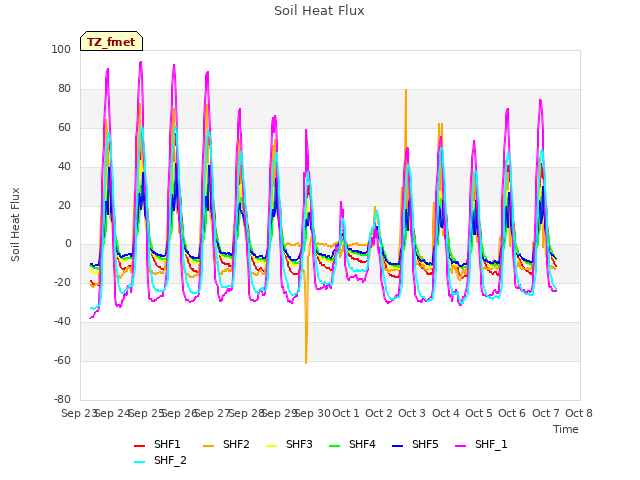Click the Oct 8 x-axis label

pos(579,413)
